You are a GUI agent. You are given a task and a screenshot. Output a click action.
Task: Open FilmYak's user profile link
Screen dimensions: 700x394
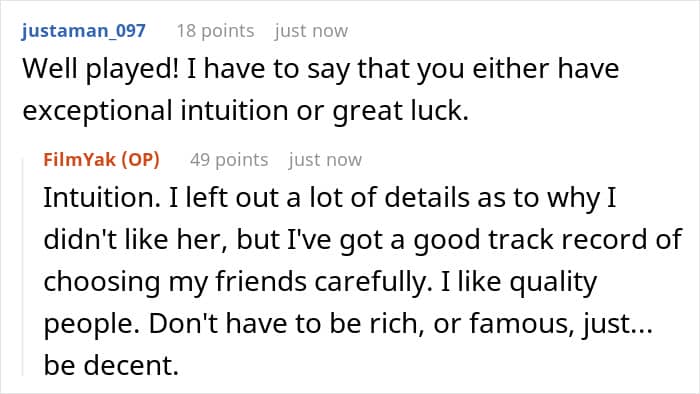(79, 159)
